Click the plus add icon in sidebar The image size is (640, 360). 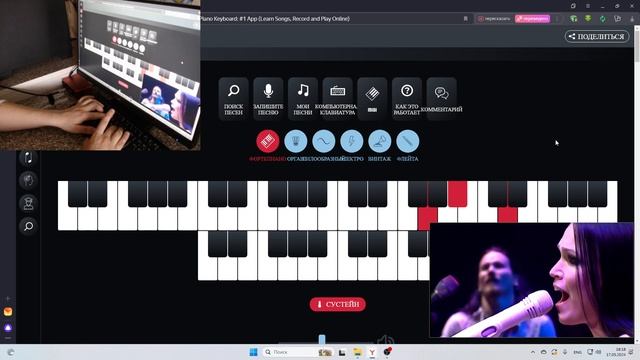(x=8, y=299)
